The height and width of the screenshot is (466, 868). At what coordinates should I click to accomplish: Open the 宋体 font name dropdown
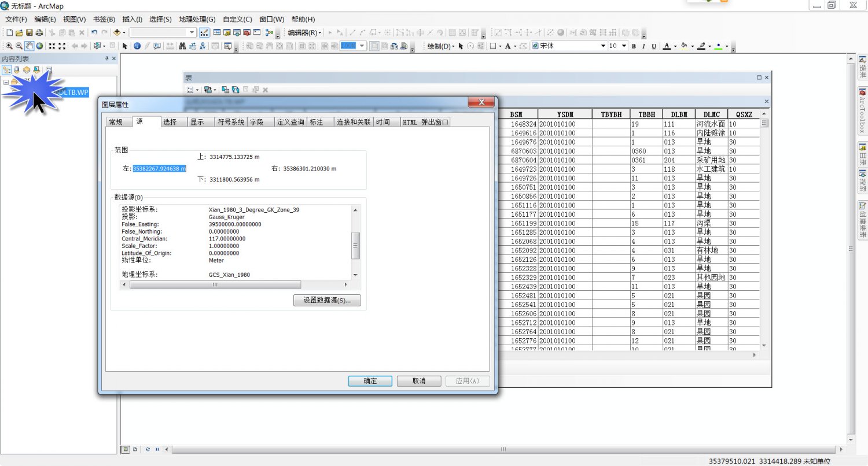pos(602,46)
